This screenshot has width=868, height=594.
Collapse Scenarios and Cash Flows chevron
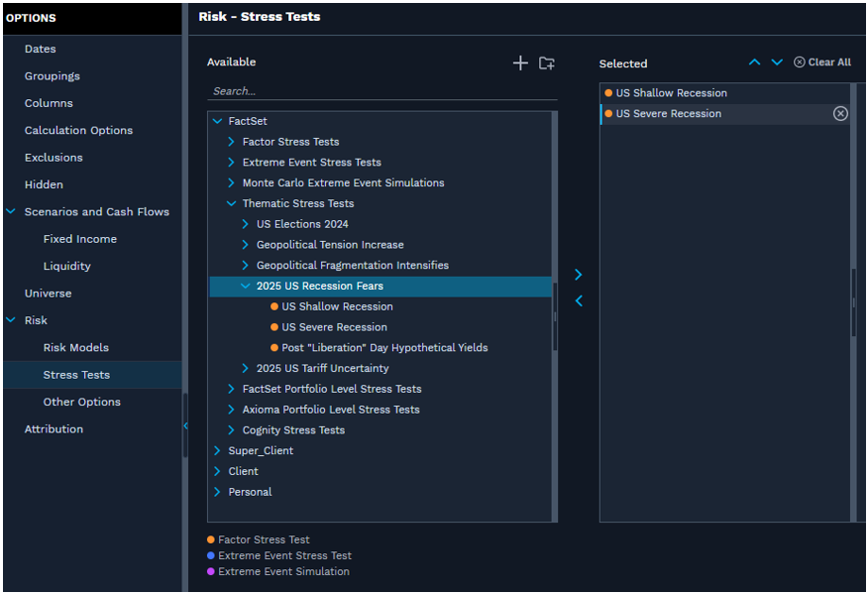pyautogui.click(x=11, y=211)
